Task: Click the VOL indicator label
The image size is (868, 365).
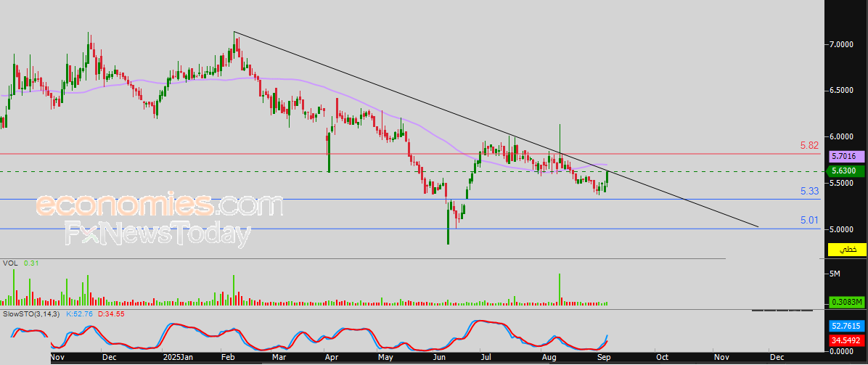Action: (10, 264)
